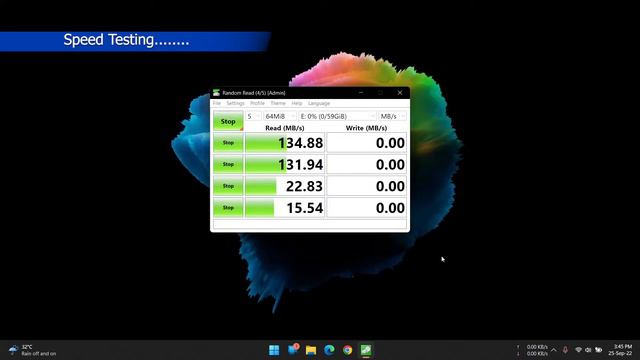Open the File menu

217,103
